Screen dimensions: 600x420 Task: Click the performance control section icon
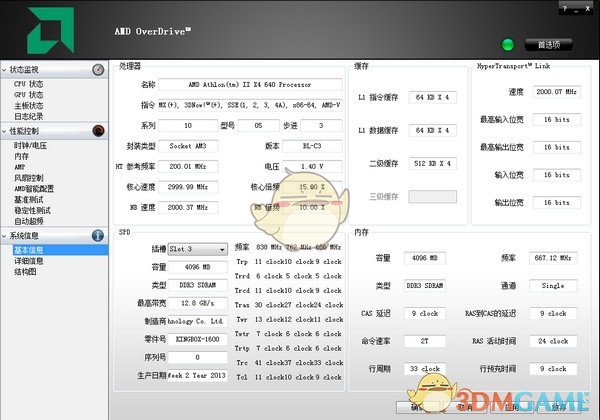(x=98, y=131)
